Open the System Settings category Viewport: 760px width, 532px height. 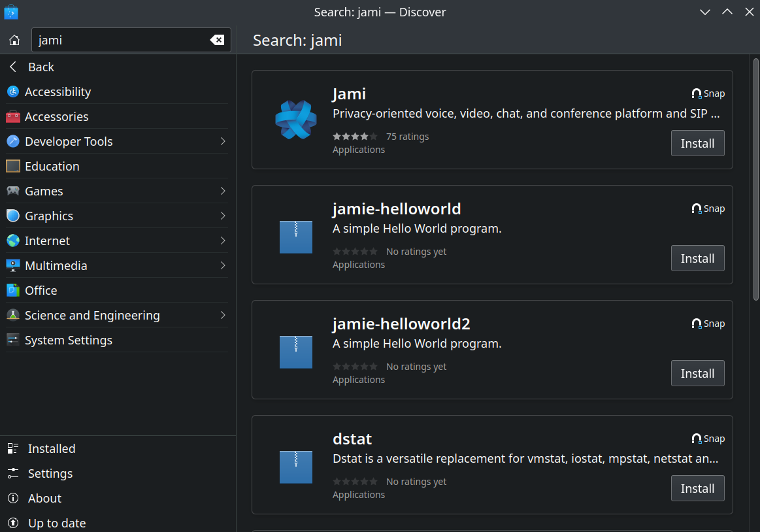[117, 340]
